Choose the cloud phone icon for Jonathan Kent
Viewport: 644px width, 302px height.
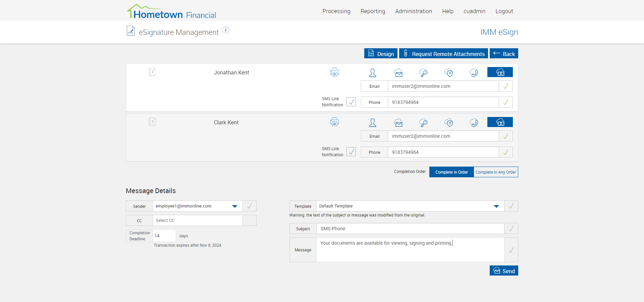(x=474, y=73)
